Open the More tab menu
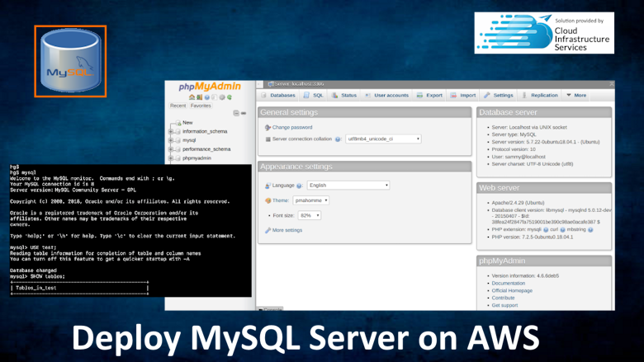The height and width of the screenshot is (362, 644). [x=576, y=95]
